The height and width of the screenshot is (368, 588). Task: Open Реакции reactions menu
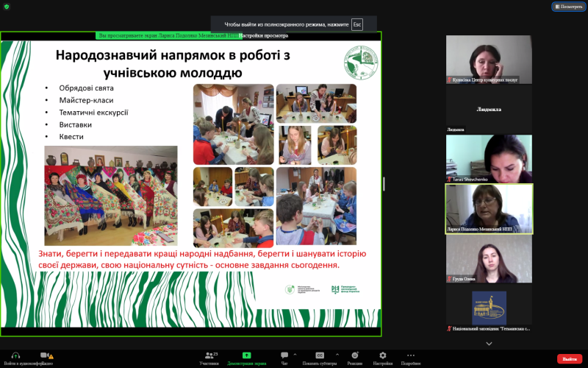pos(355,356)
